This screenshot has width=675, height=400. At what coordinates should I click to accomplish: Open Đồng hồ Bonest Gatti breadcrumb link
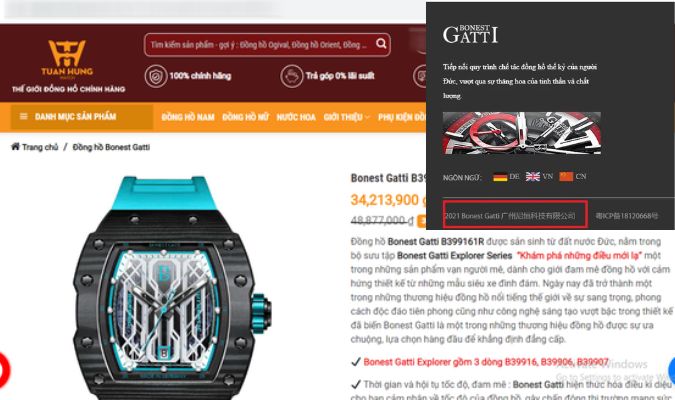point(111,147)
